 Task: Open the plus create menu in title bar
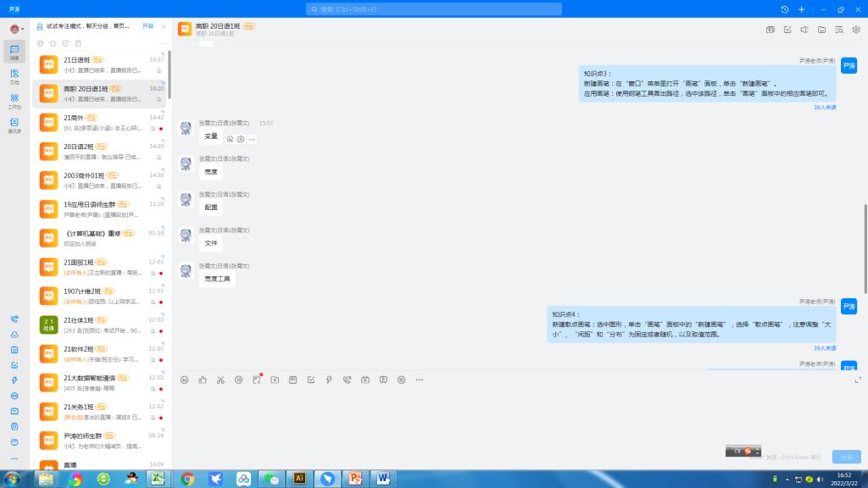(x=802, y=9)
